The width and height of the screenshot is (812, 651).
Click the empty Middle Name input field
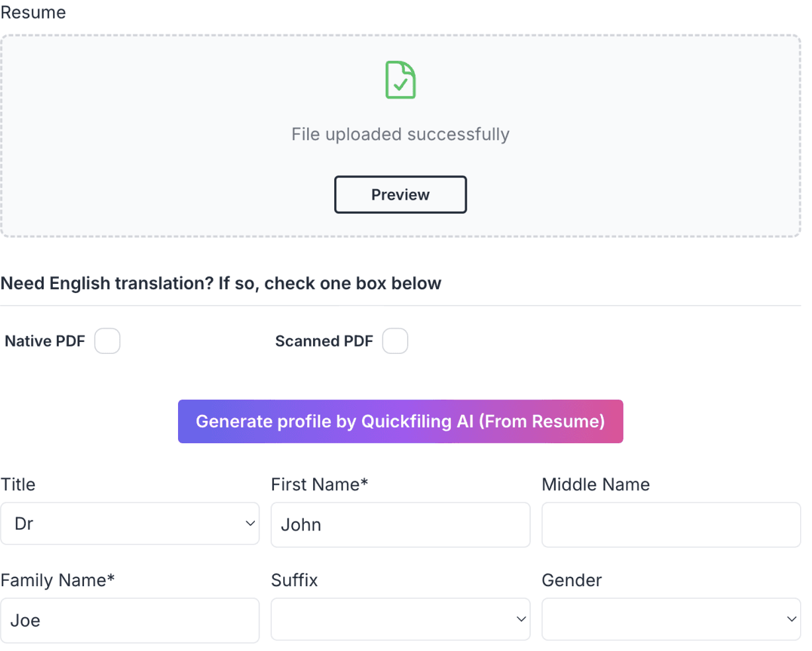[670, 525]
